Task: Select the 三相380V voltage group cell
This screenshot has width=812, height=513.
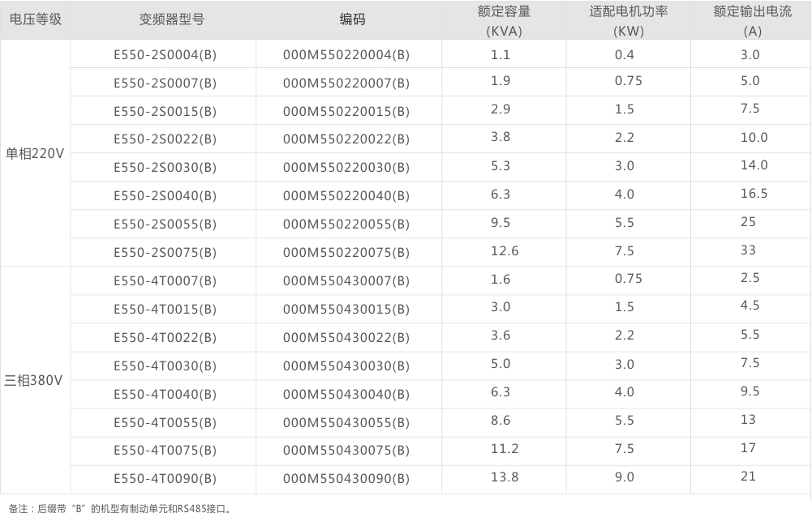Action: point(35,380)
